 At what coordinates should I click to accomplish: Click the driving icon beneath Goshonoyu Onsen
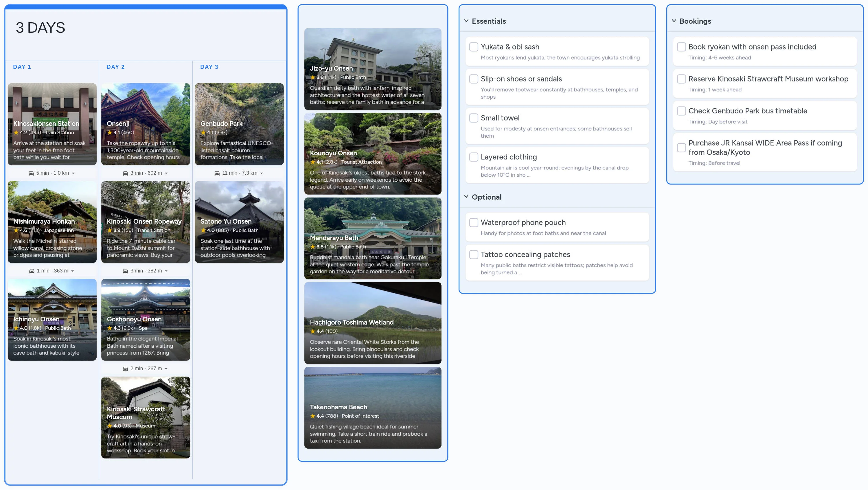[125, 369]
